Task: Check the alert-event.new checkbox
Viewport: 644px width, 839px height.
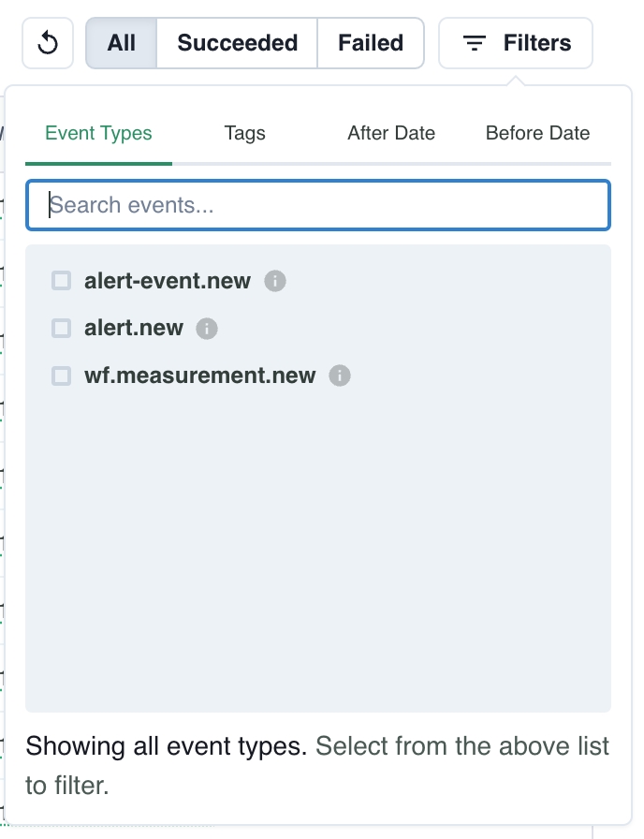Action: pyautogui.click(x=62, y=281)
